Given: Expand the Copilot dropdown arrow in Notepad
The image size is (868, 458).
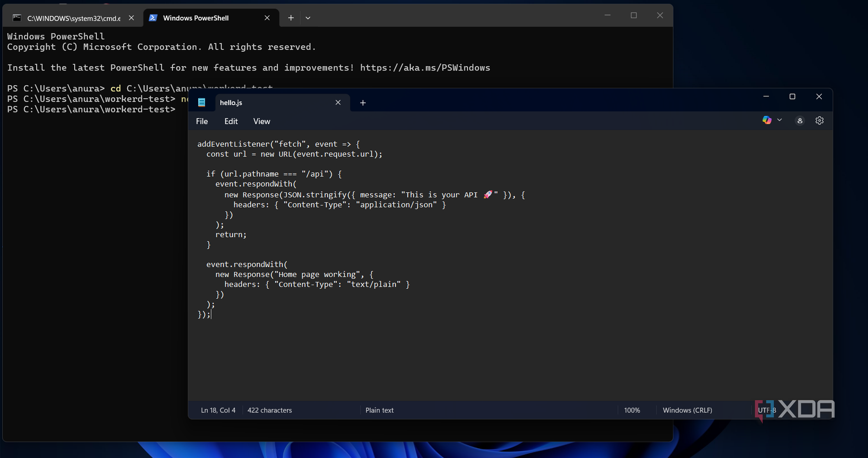Looking at the screenshot, I should tap(780, 120).
